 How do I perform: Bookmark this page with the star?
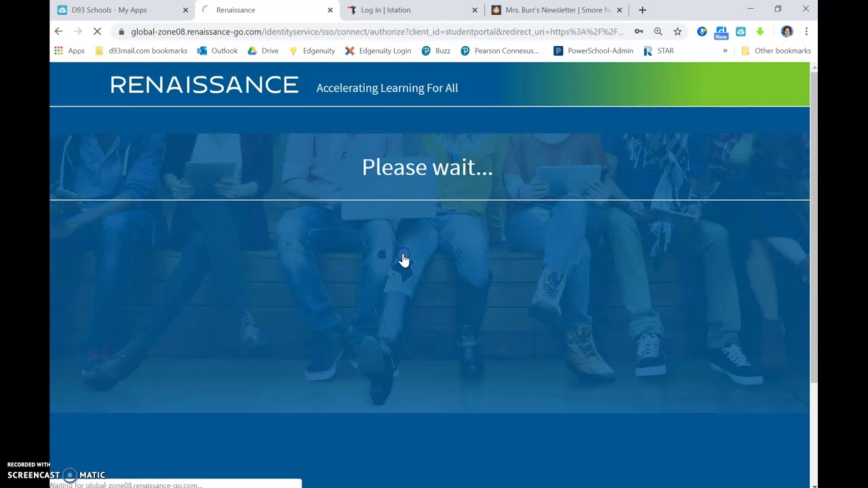tap(677, 31)
